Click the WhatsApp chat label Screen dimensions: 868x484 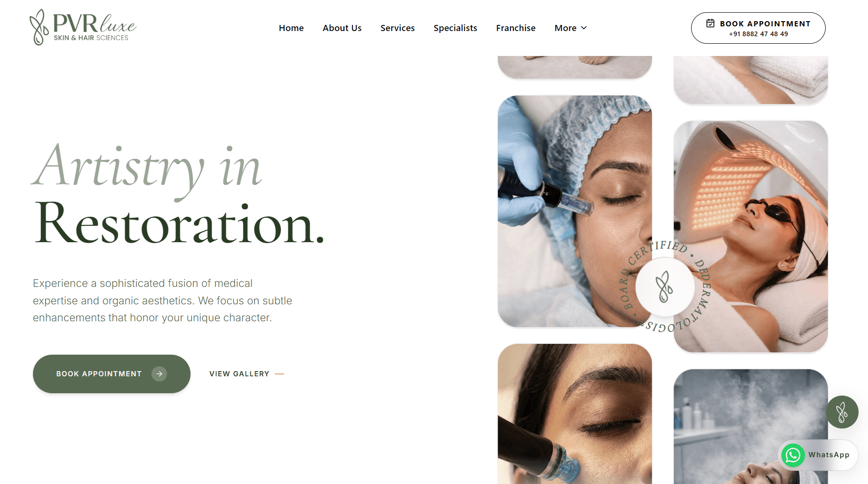point(829,455)
